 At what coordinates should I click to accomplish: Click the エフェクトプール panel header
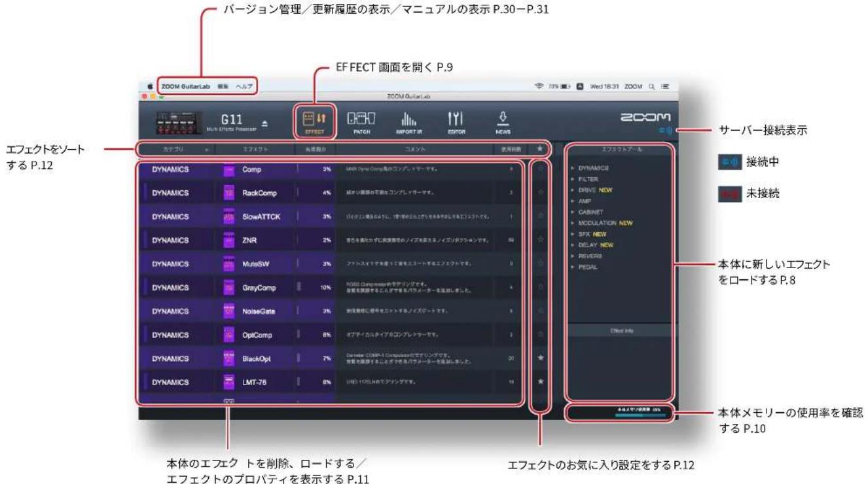[x=621, y=150]
